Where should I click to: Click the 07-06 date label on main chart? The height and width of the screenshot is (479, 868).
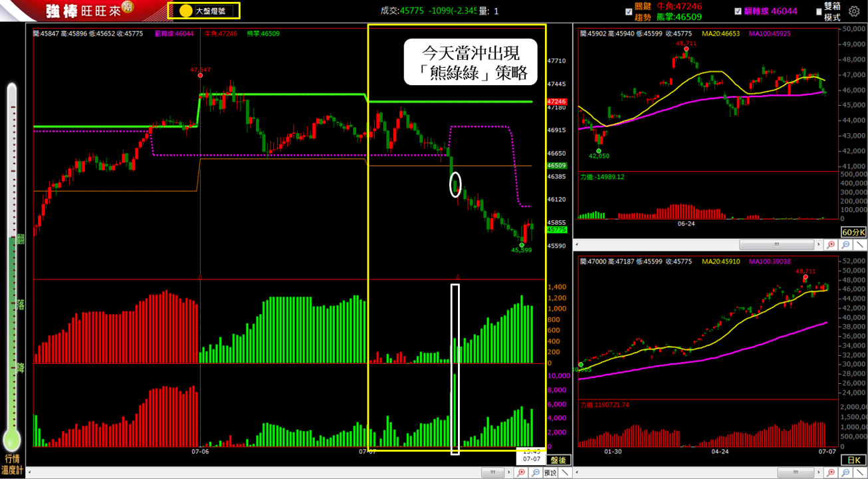(200, 451)
